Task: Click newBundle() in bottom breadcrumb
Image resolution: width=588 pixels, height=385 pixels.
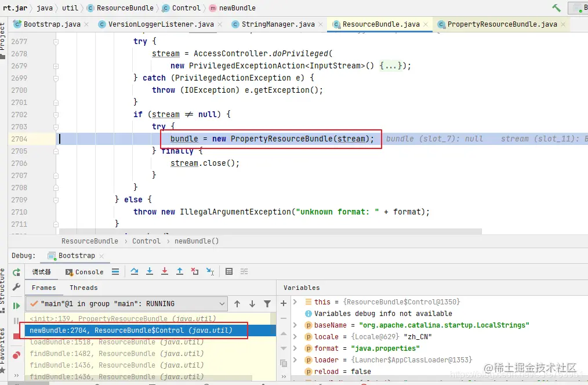Action: tap(197, 241)
